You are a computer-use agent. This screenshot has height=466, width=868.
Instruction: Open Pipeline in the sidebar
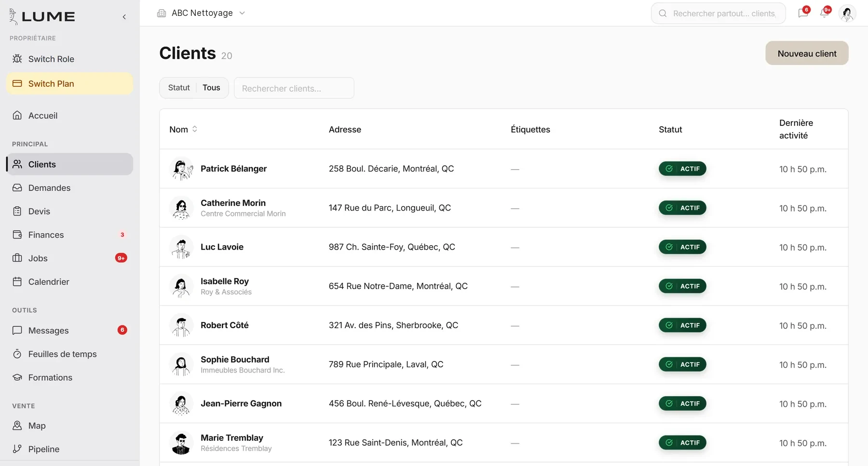tap(69, 449)
